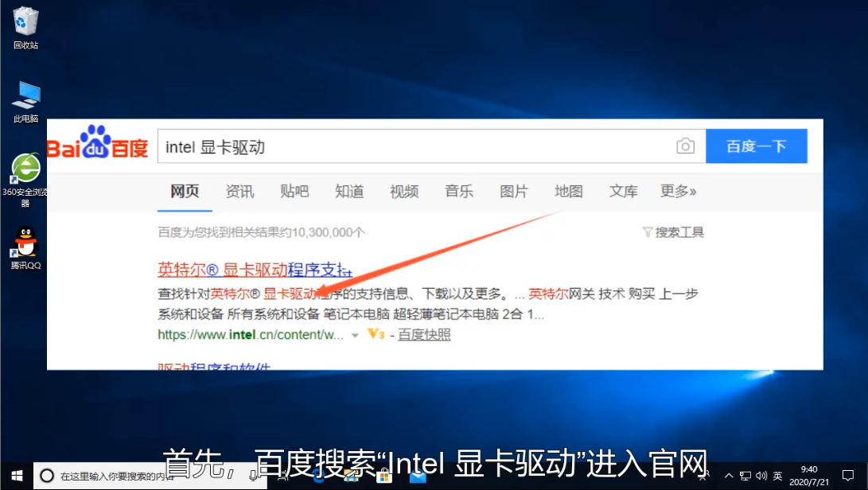Click the Baidu search input field

point(414,147)
